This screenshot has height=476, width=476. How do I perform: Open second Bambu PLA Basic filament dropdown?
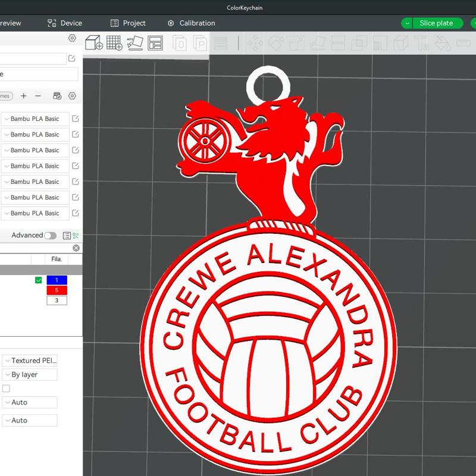coord(35,134)
